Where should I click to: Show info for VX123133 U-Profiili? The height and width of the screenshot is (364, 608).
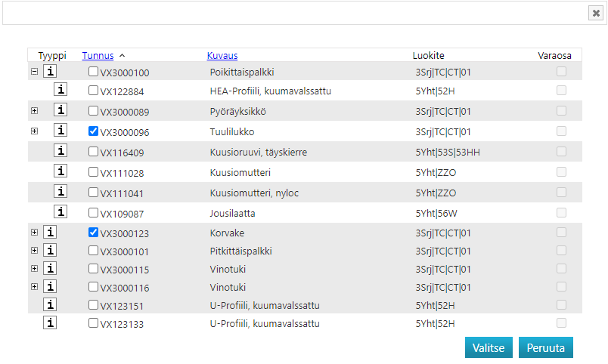tap(50, 323)
